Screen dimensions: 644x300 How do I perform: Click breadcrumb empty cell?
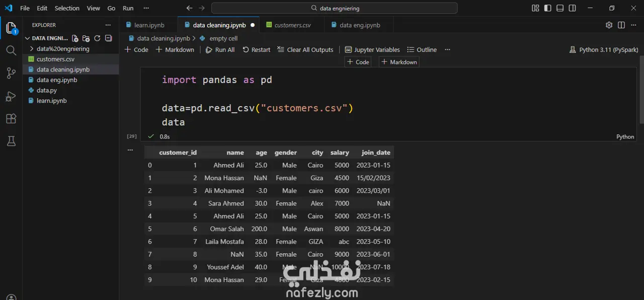tap(223, 38)
